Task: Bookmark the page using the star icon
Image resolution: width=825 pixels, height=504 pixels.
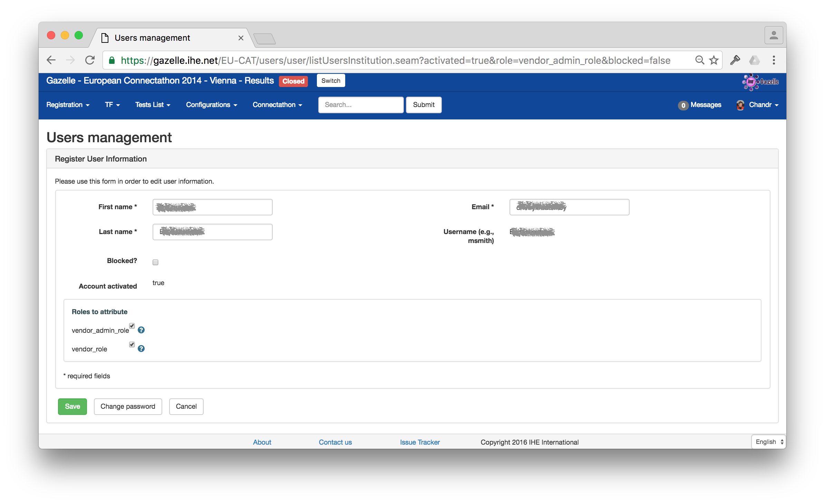Action: tap(714, 60)
